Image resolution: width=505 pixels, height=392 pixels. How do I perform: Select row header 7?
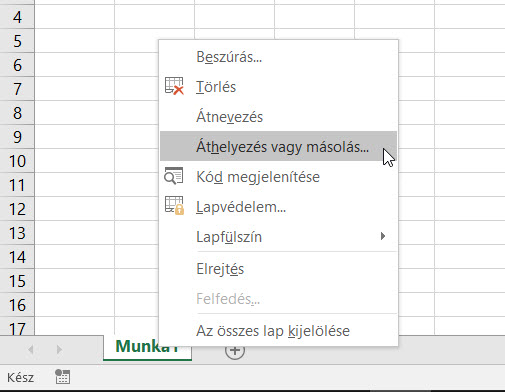click(17, 89)
